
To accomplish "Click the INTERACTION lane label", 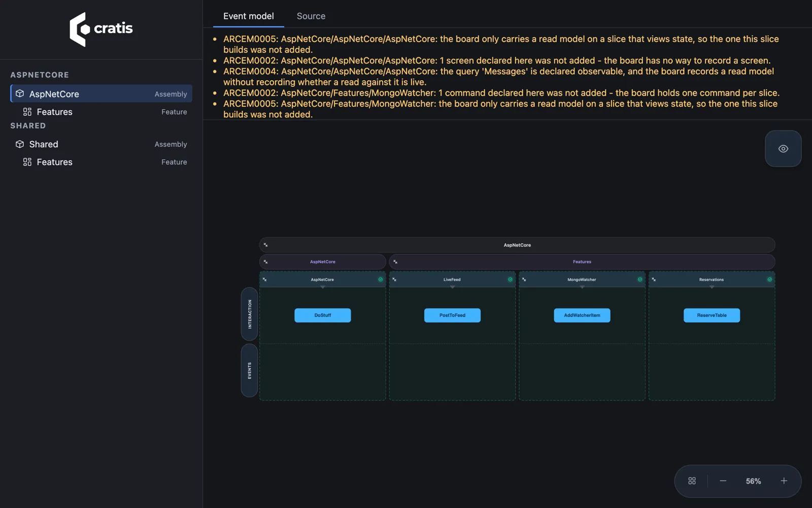I will [x=249, y=314].
